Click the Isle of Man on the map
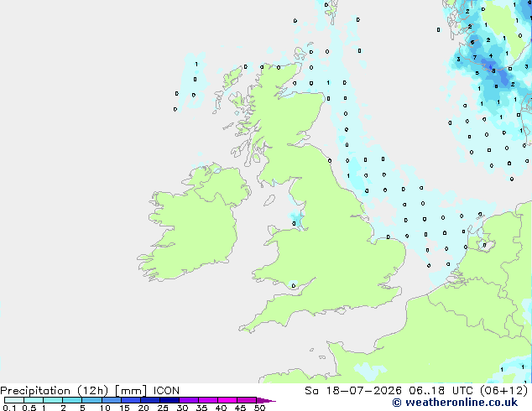 pos(269,200)
